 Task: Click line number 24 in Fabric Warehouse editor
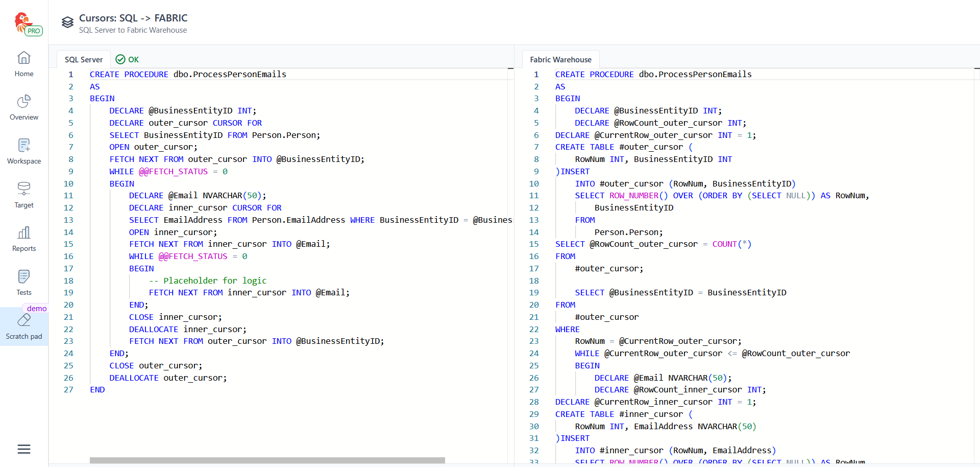[534, 354]
